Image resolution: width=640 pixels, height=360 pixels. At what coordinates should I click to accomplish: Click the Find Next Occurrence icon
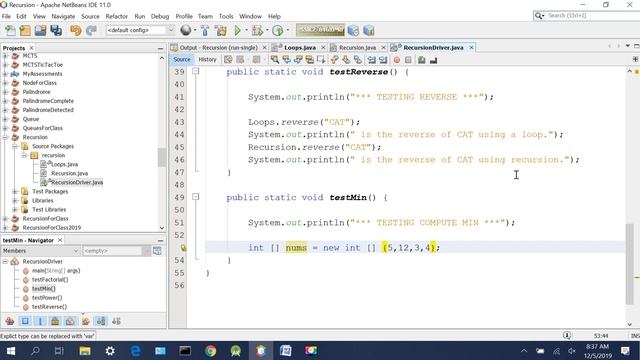[298, 60]
